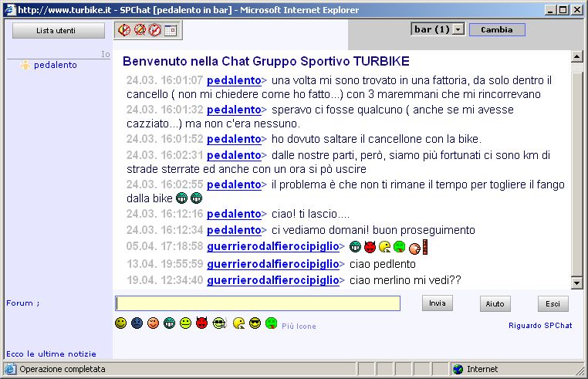Image resolution: width=588 pixels, height=379 pixels.
Task: Open the Più Icone link
Action: (299, 327)
